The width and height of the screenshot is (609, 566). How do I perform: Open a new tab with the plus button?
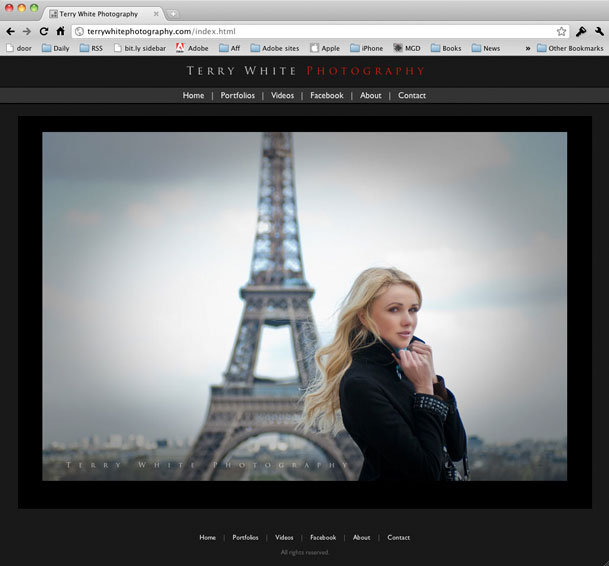(172, 14)
